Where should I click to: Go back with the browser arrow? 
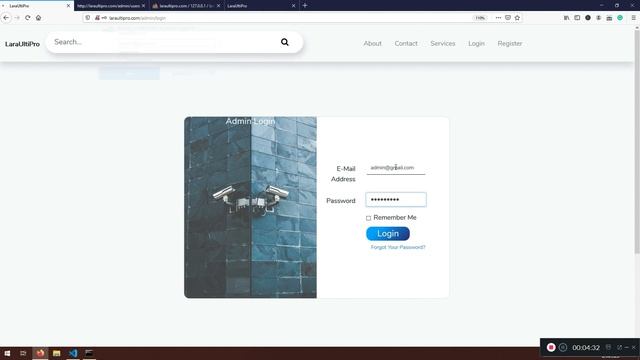(x=6, y=18)
